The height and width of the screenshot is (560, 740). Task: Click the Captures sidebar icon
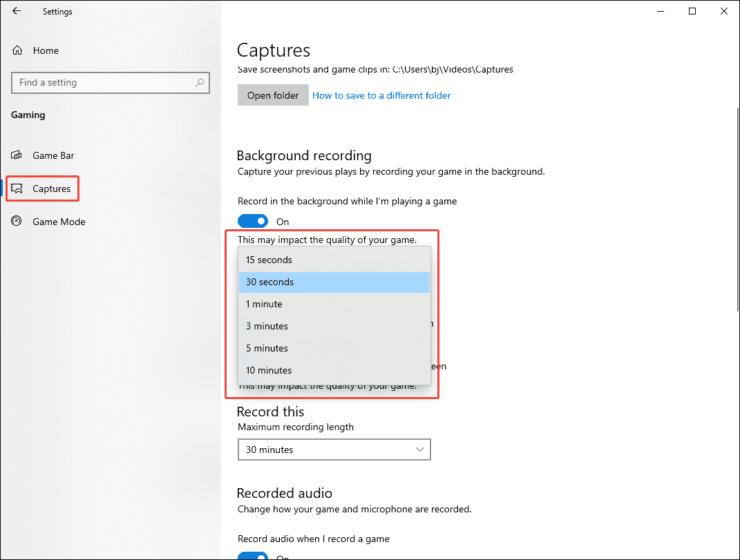[x=17, y=189]
